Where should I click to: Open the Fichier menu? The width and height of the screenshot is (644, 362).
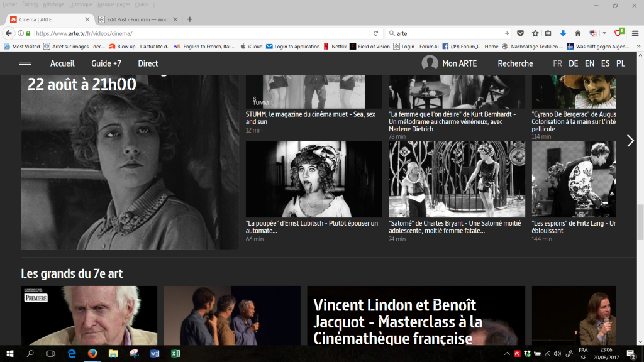[x=10, y=4]
